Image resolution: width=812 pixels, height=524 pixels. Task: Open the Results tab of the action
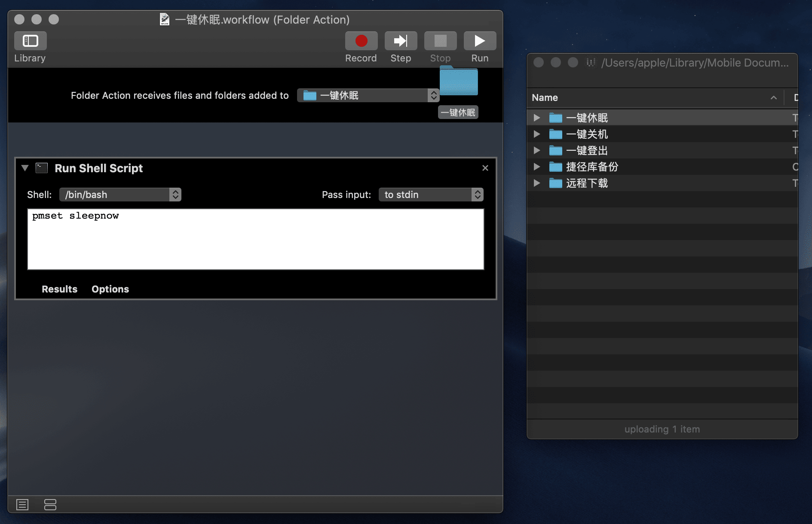click(x=59, y=289)
